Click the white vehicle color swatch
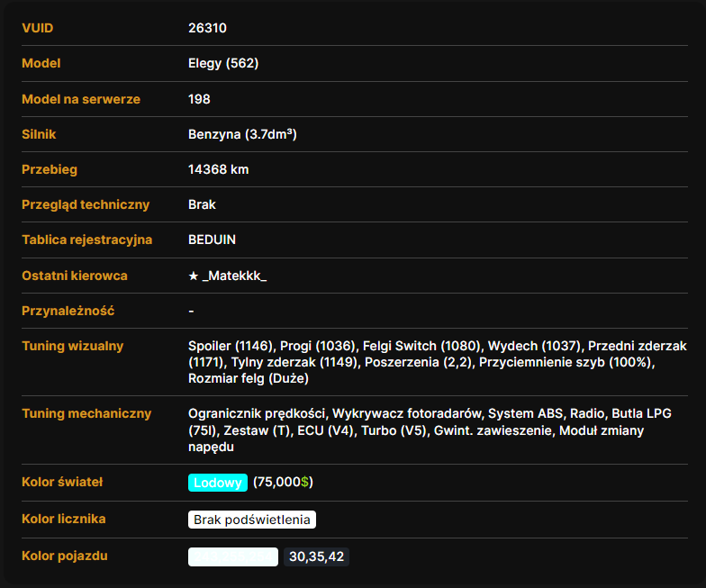This screenshot has width=706, height=588. 232,556
